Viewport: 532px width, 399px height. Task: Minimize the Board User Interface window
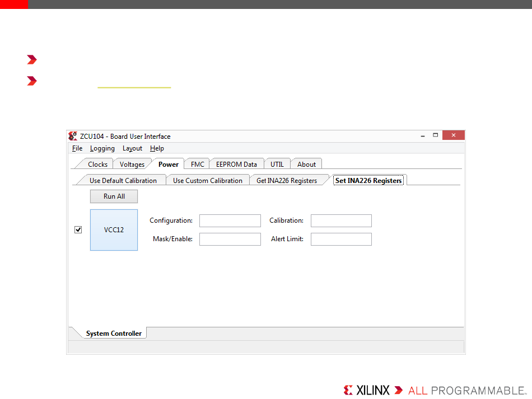pyautogui.click(x=423, y=135)
